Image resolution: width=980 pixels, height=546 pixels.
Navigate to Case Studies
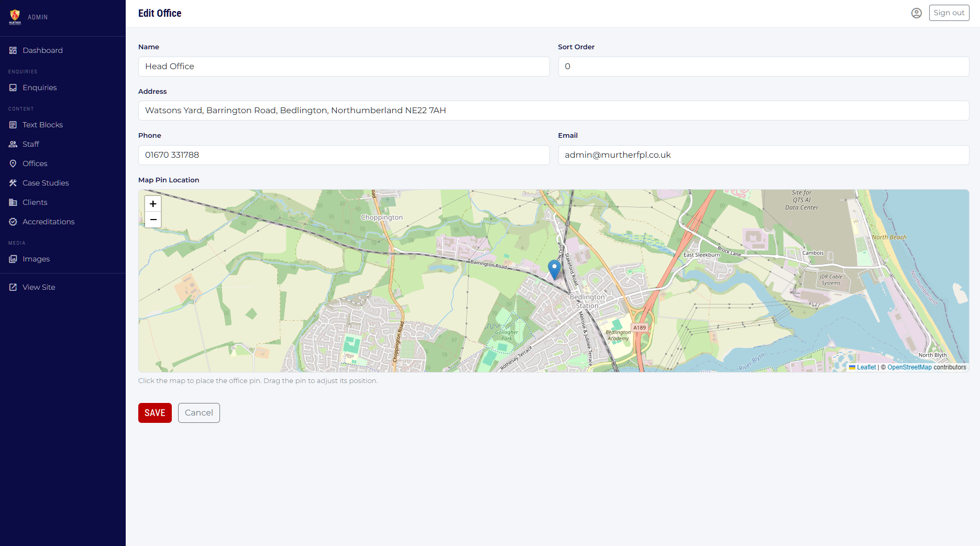click(x=46, y=183)
